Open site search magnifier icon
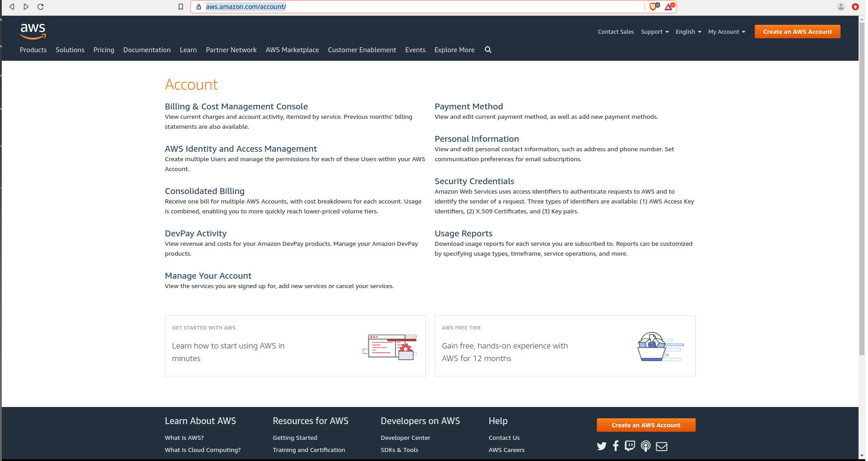Screen dimensions: 868x461 coord(488,50)
